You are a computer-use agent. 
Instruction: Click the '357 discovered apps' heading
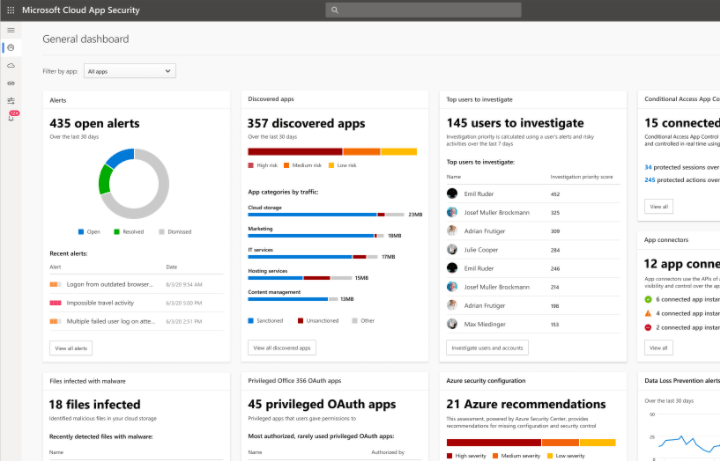point(306,124)
